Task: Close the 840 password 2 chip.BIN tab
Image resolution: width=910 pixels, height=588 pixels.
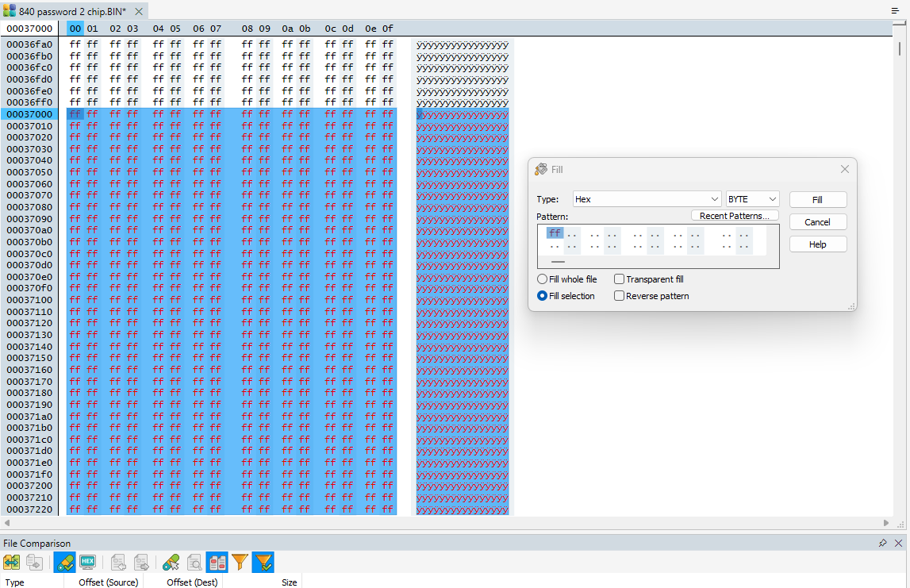Action: point(139,12)
